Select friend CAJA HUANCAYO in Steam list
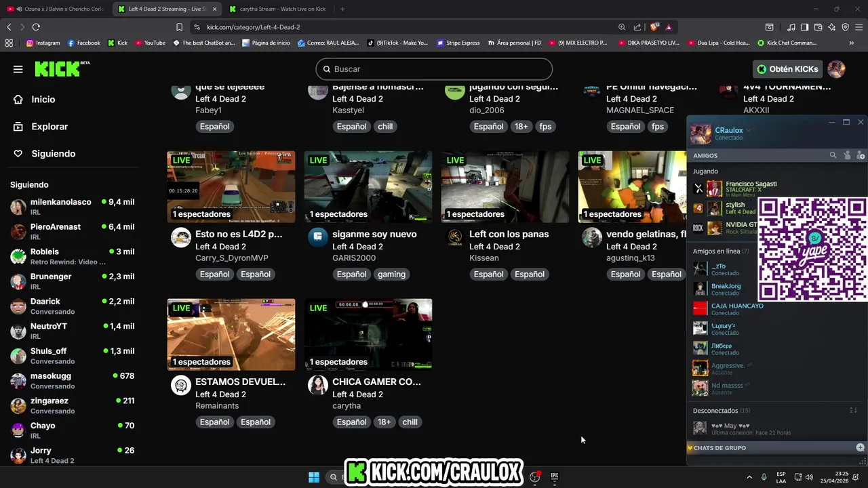The height and width of the screenshot is (488, 868). [737, 309]
